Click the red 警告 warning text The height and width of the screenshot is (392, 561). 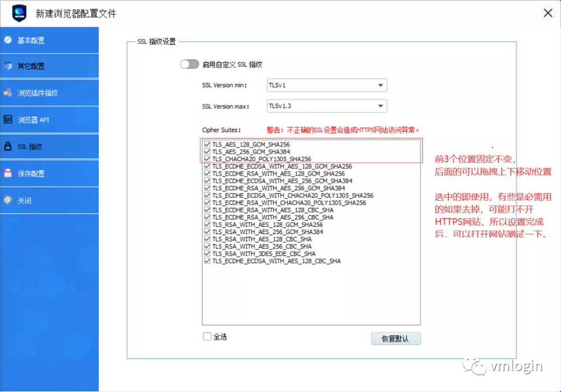(343, 130)
